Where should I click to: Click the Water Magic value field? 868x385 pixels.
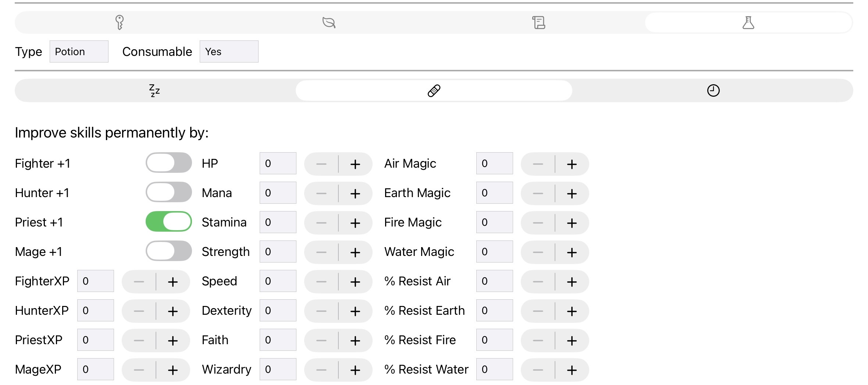pyautogui.click(x=494, y=252)
